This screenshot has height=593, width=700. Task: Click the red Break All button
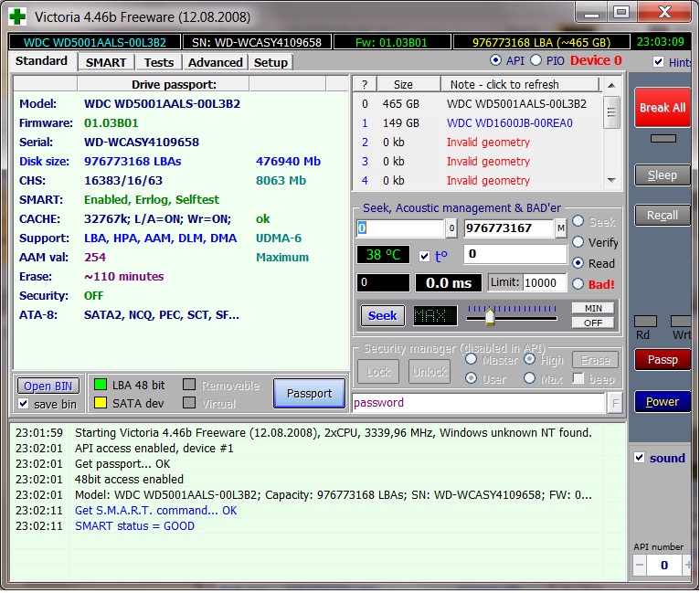[x=663, y=108]
